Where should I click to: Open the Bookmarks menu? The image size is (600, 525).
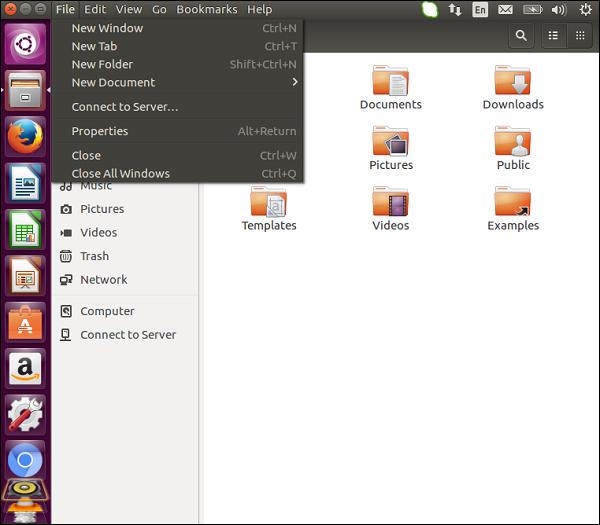click(x=207, y=9)
